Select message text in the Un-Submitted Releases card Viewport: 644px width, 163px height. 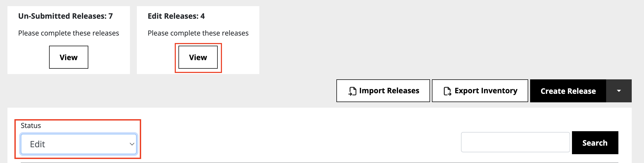point(69,33)
